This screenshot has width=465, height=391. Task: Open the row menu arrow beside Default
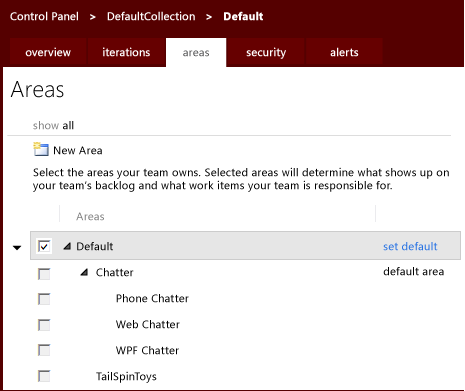(17, 248)
